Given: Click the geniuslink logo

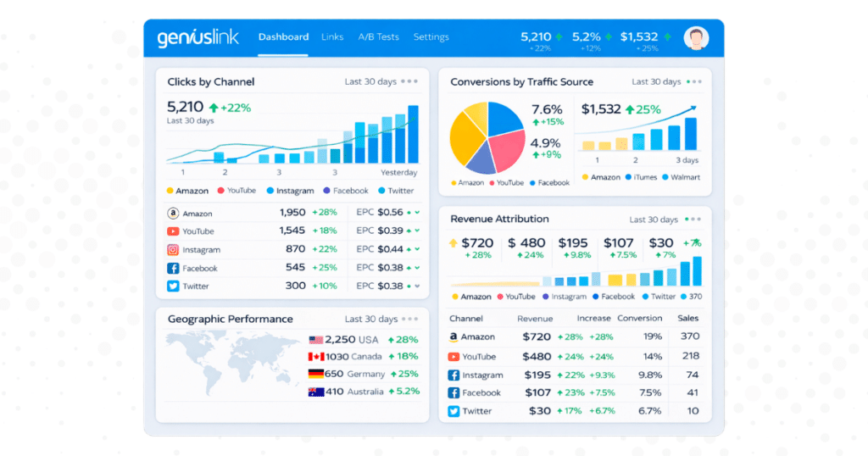Looking at the screenshot, I should click(x=198, y=37).
